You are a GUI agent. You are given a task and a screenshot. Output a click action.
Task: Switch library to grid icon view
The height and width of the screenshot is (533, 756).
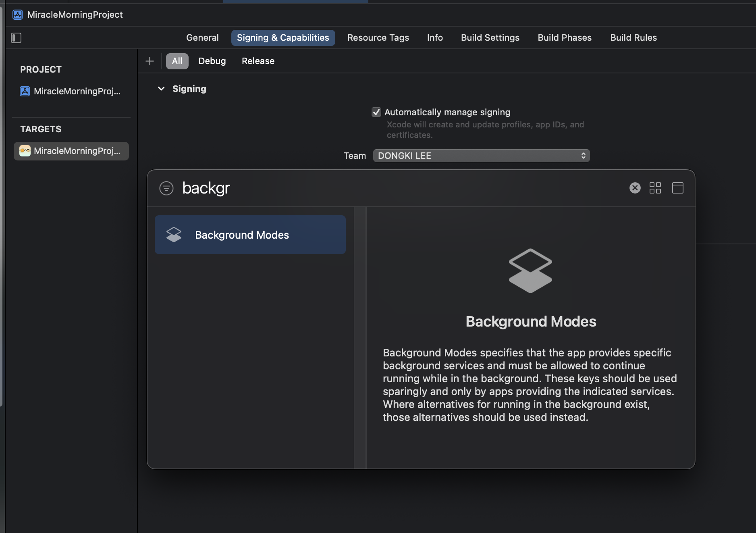[655, 188]
